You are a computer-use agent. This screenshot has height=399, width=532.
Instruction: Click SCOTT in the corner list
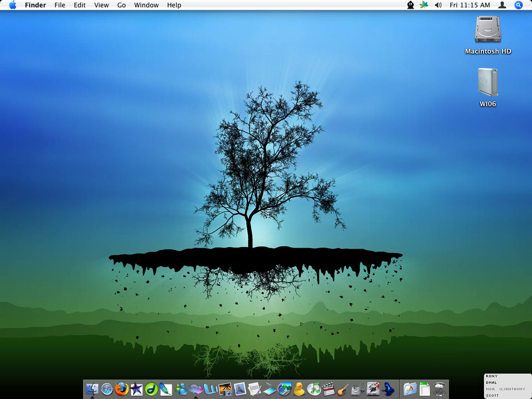[492, 396]
